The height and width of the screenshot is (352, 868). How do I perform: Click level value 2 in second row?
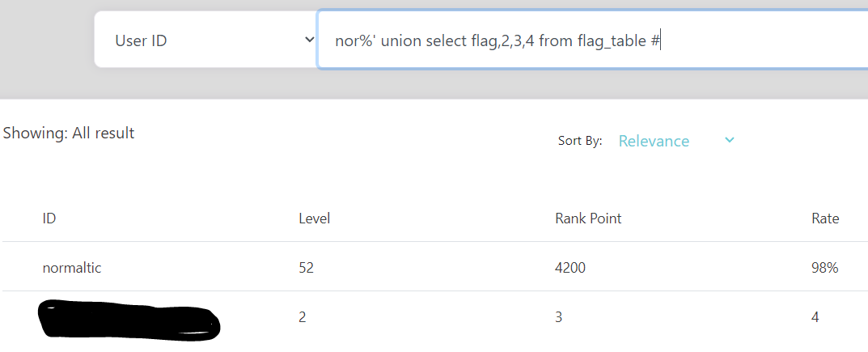[303, 317]
